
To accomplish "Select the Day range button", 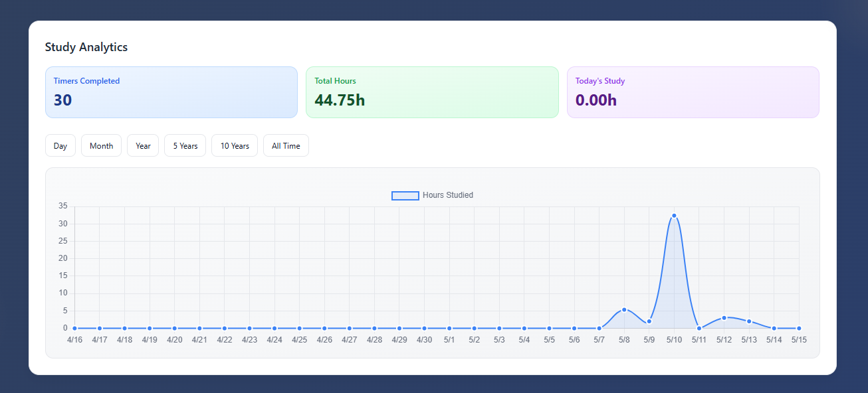I will [x=60, y=145].
